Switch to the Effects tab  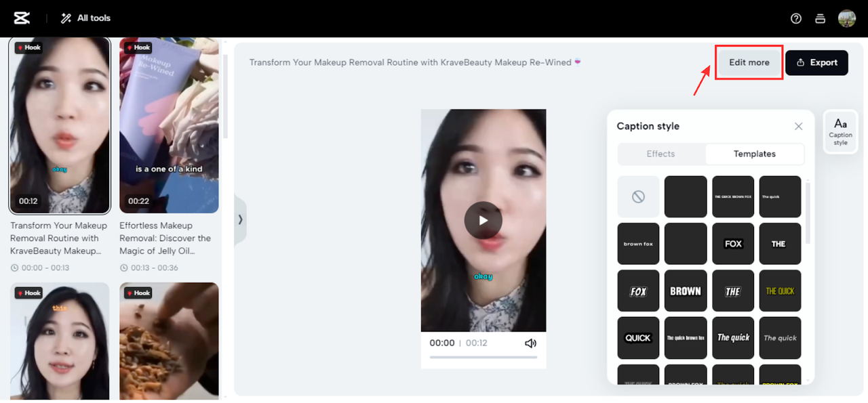point(660,154)
